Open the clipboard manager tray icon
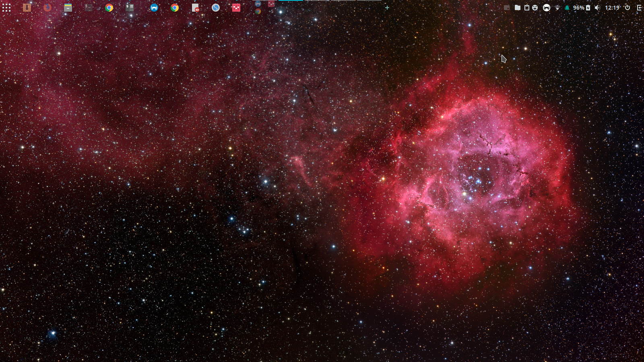 [x=526, y=8]
